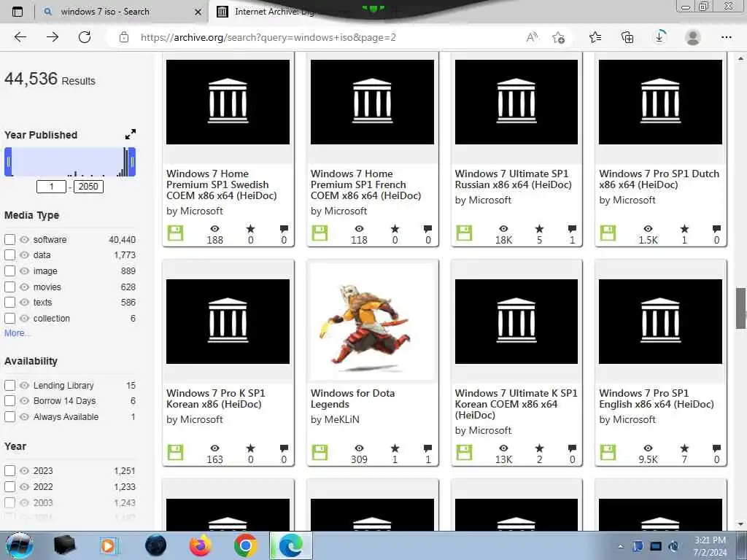This screenshot has height=560, width=747.
Task: Open Read aloud in address bar
Action: click(x=532, y=37)
